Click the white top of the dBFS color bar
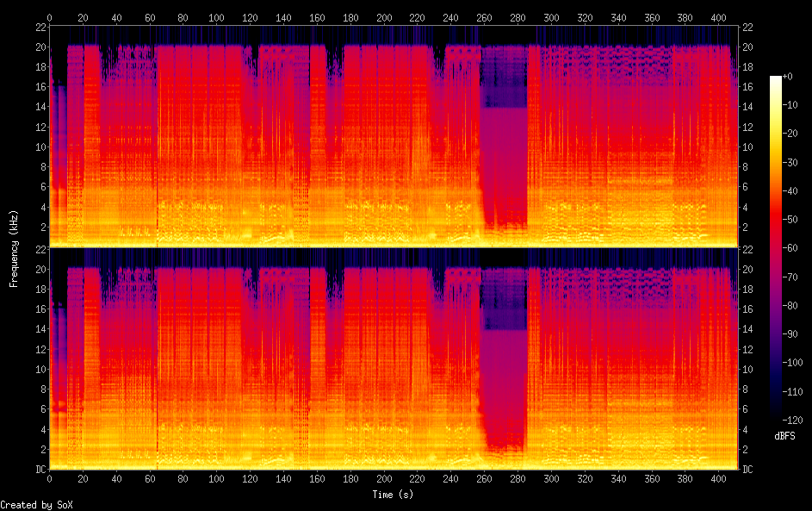Viewport: 812px width, 511px height. click(x=776, y=79)
